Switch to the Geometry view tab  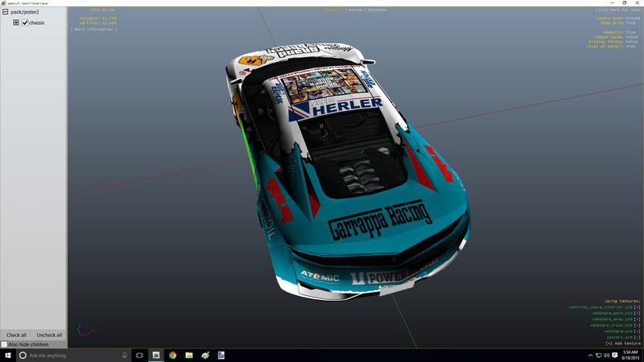(333, 10)
